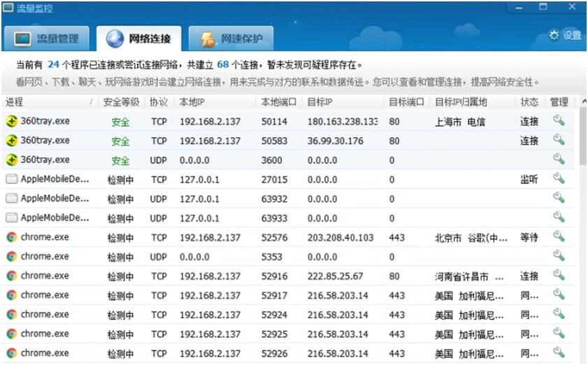Click Chrome icon in port 52917 row

pos(12,295)
